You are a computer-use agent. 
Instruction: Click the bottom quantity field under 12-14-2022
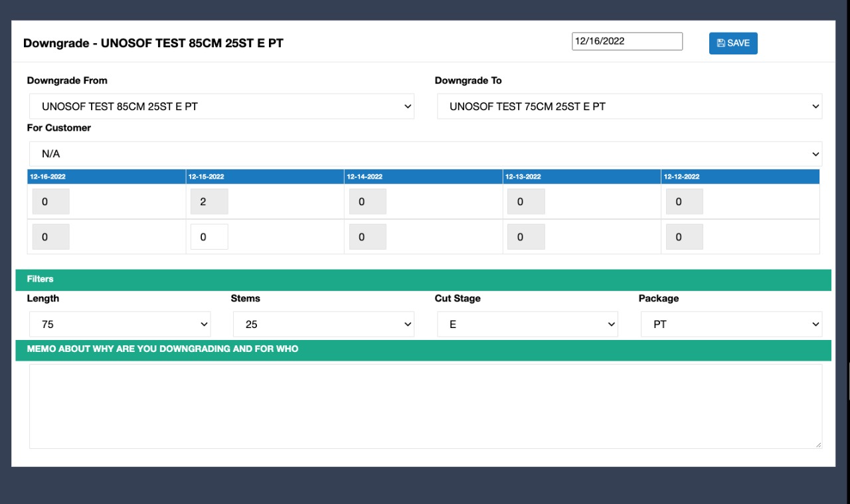coord(367,236)
